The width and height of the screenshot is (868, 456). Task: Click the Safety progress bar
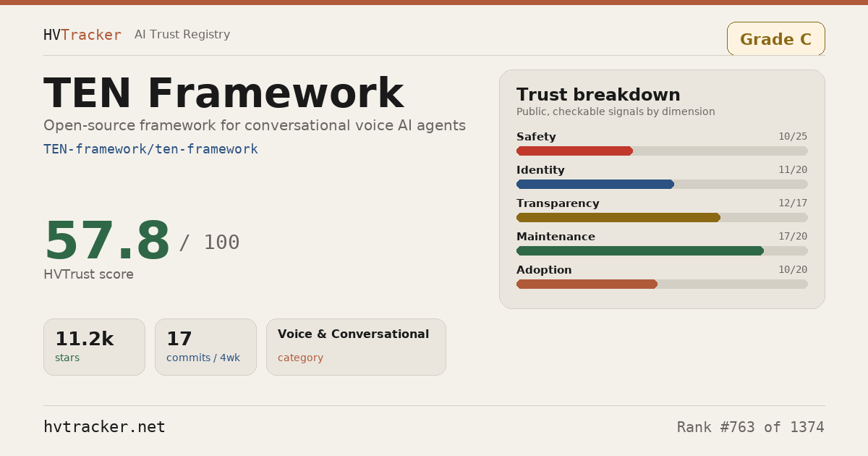[x=662, y=151]
